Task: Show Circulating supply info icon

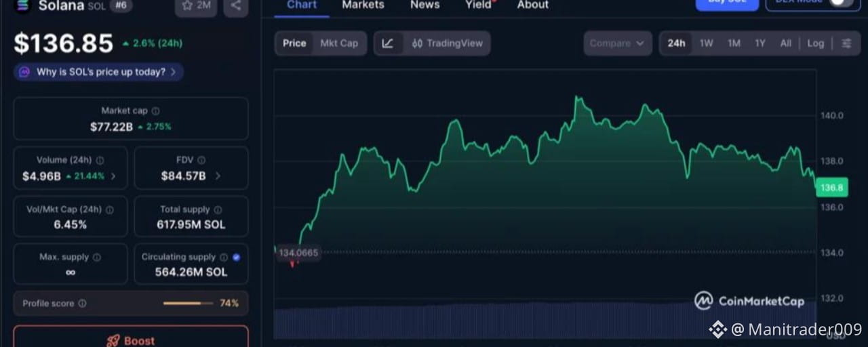Action: click(223, 258)
